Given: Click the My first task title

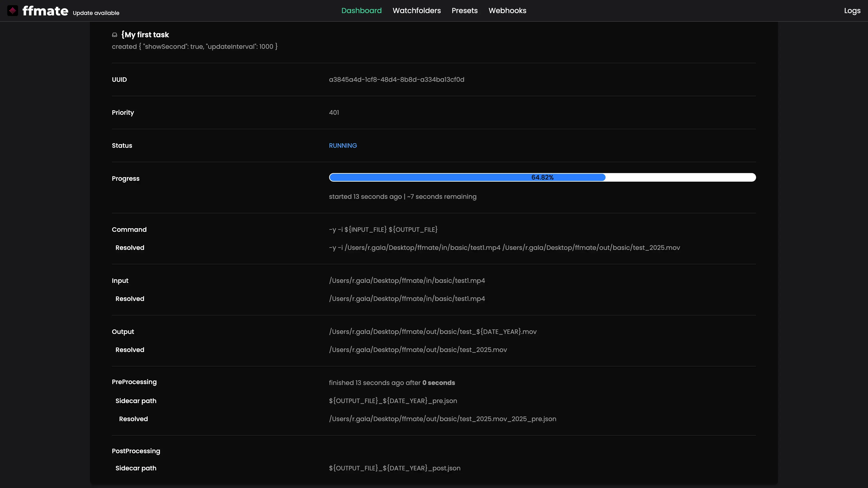Looking at the screenshot, I should click(145, 35).
